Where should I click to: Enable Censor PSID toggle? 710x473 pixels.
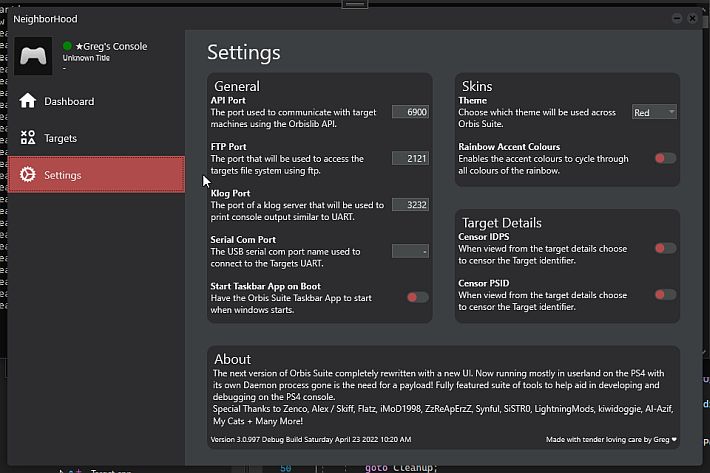click(x=665, y=295)
